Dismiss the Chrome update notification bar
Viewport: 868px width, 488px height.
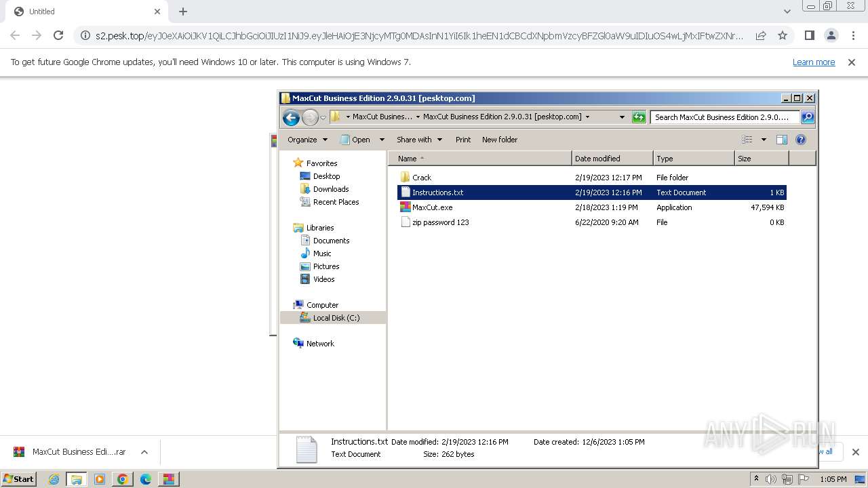(x=852, y=62)
